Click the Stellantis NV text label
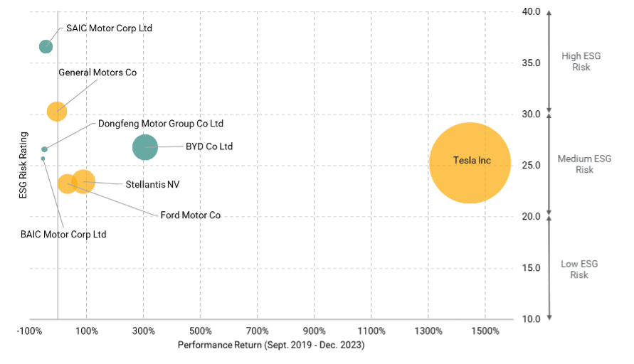634x364 pixels. pos(152,185)
